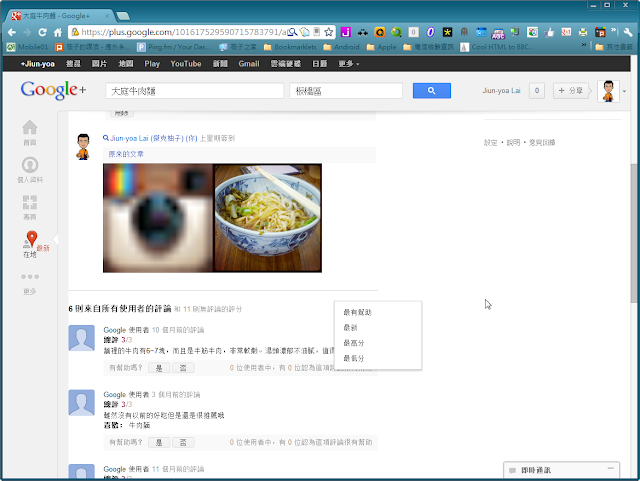Viewport: 640px width, 481px height.
Task: Click the location field containing 板橋區
Action: coord(346,91)
